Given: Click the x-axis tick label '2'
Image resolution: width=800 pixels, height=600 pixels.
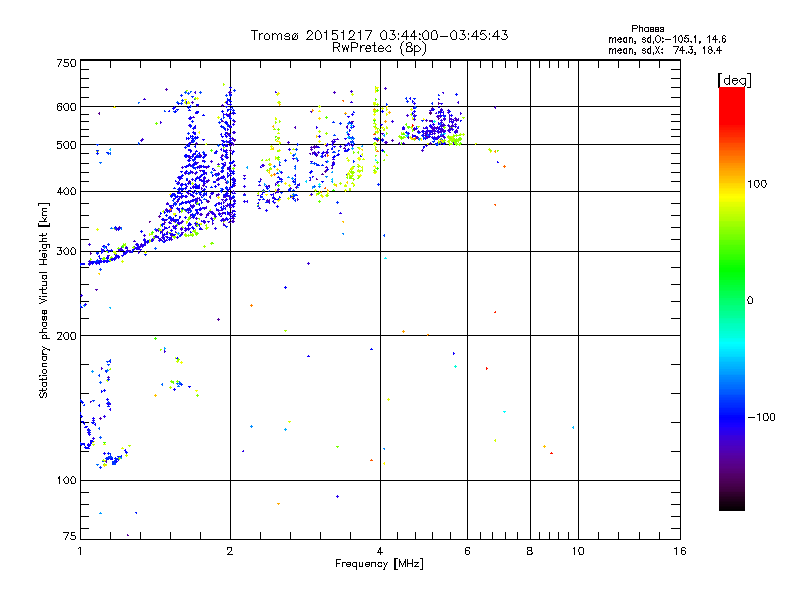Looking at the screenshot, I should tap(230, 551).
